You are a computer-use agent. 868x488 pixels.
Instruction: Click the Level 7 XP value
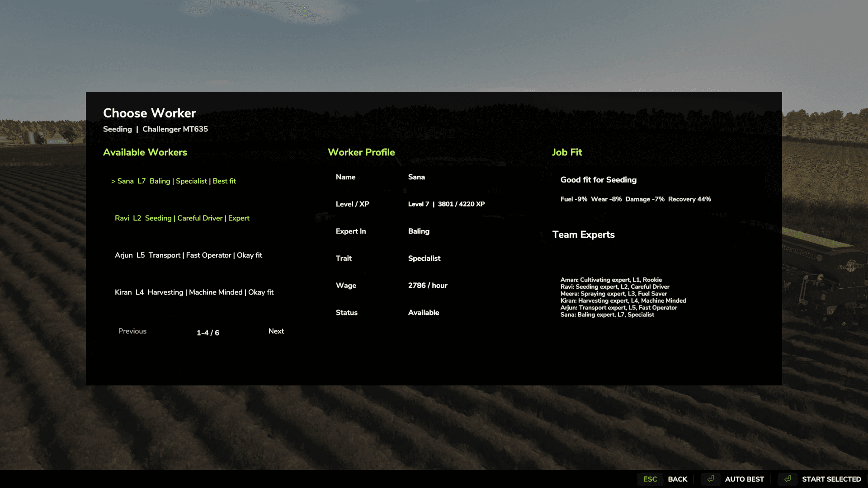point(446,204)
